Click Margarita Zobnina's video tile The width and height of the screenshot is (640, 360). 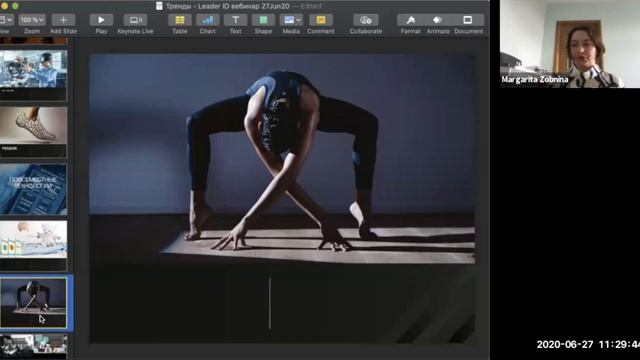pyautogui.click(x=570, y=44)
